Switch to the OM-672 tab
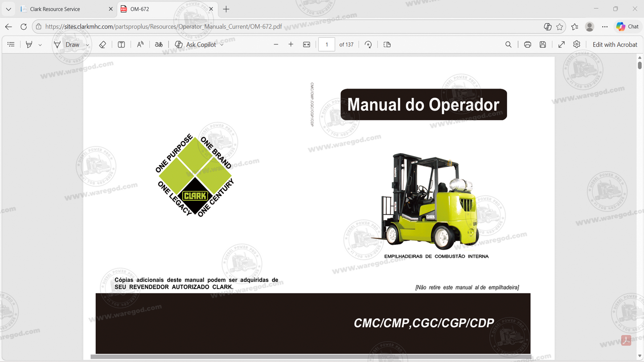The image size is (644, 362). [x=168, y=9]
